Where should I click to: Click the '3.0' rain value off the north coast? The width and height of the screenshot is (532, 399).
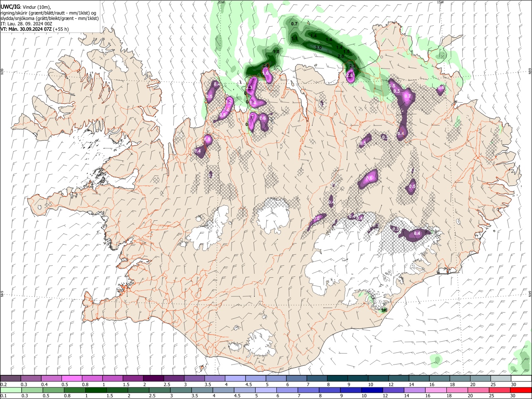point(319,48)
